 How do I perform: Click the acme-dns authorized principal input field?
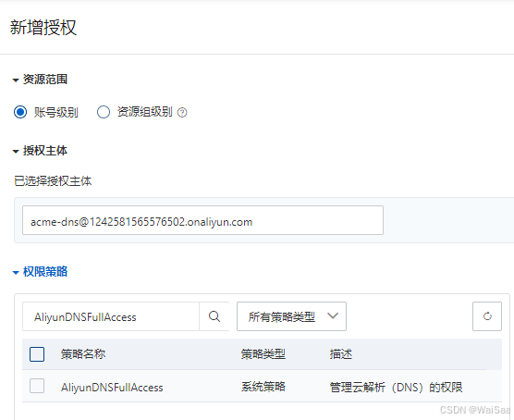(x=202, y=220)
